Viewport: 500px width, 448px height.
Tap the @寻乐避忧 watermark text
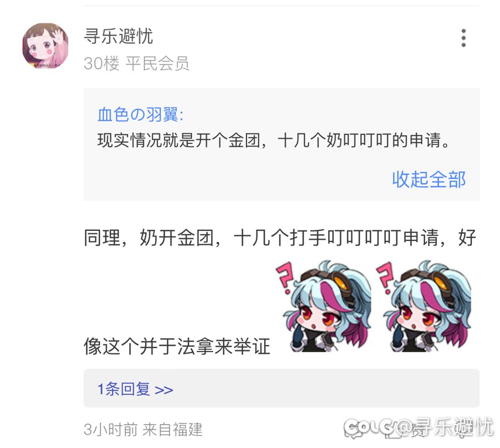[444, 427]
